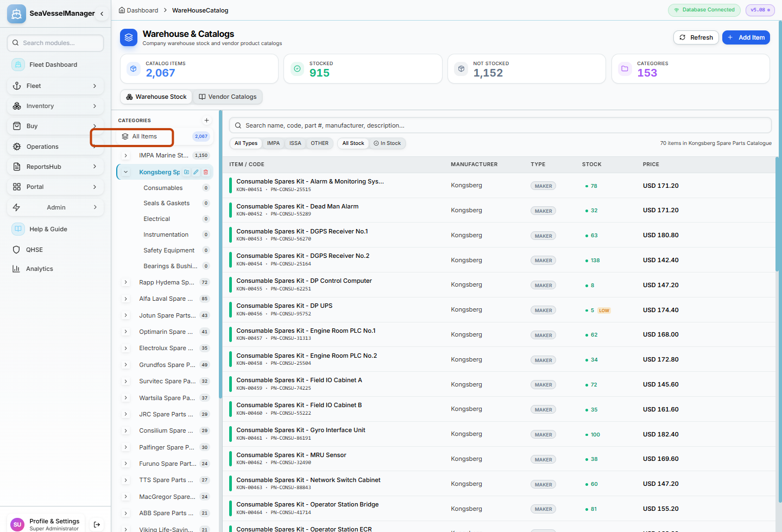Show only In Stock items
Image resolution: width=782 pixels, height=532 pixels.
click(387, 143)
